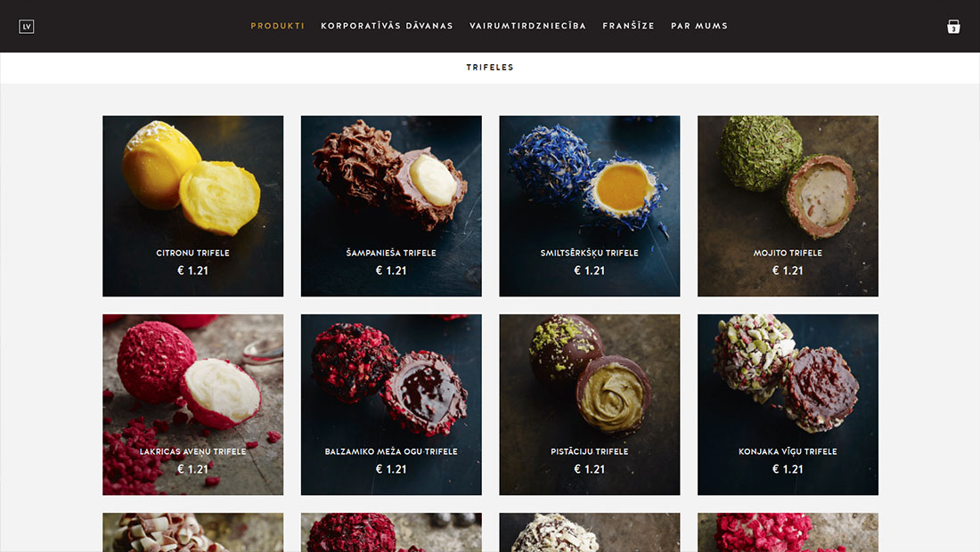The image size is (980, 552).
Task: Choose the Lakricas aveņu trifele
Action: point(192,404)
